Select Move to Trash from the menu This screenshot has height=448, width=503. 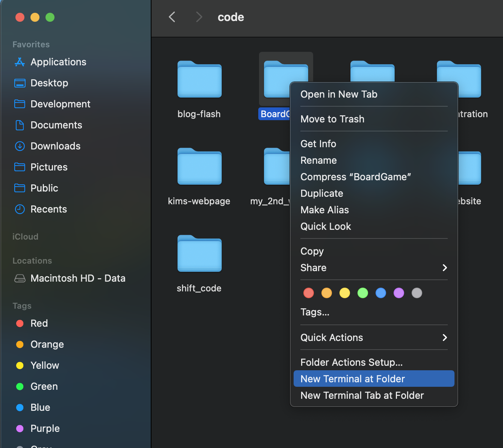[x=332, y=119]
